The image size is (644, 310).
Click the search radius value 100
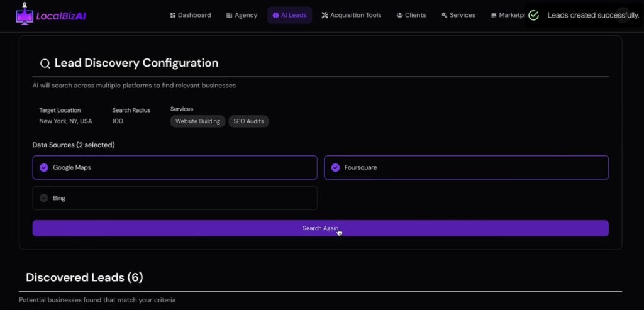coord(118,121)
